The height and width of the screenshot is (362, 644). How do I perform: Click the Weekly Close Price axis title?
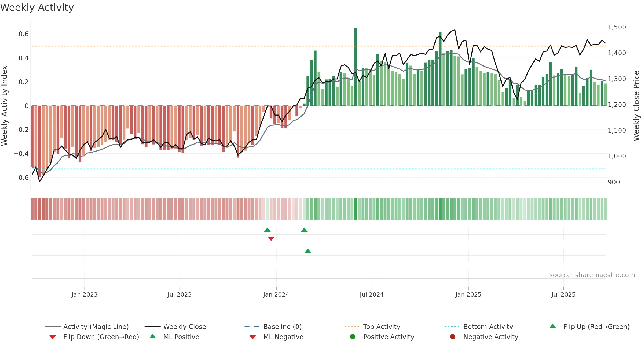(x=636, y=106)
